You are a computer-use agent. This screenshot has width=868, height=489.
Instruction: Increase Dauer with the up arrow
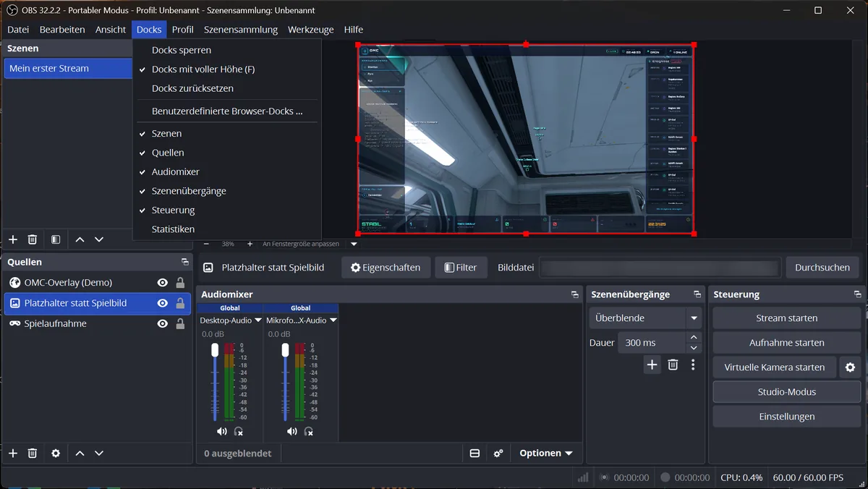(694, 337)
